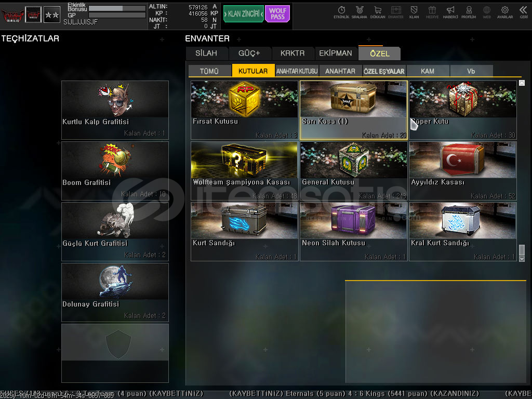Select the ÖZEL tab
Image resolution: width=532 pixels, height=399 pixels.
point(380,54)
